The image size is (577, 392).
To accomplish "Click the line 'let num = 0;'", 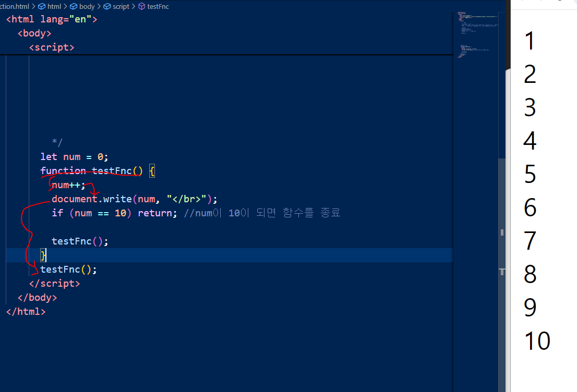I will point(74,157).
